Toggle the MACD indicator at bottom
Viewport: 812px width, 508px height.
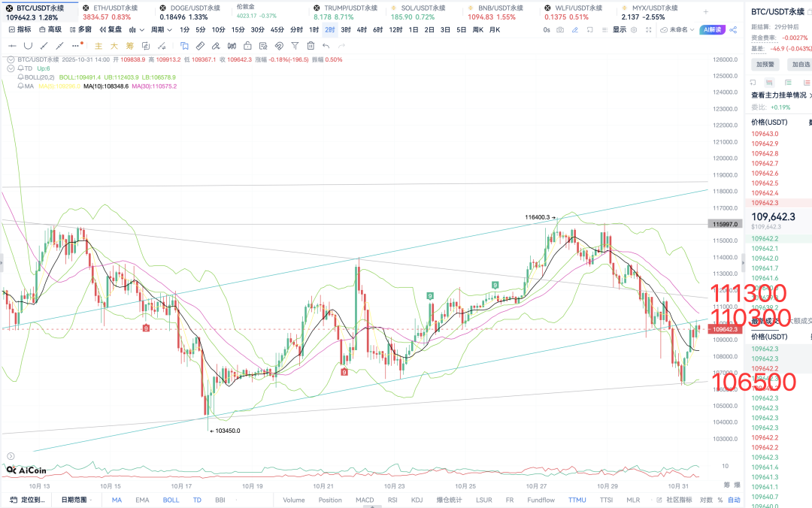365,500
